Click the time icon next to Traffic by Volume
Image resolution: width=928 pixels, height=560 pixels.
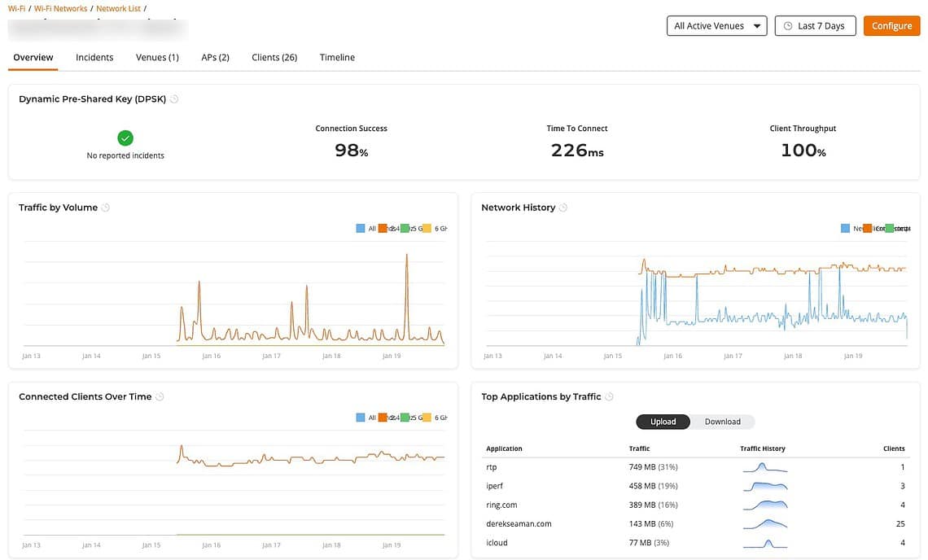106,208
